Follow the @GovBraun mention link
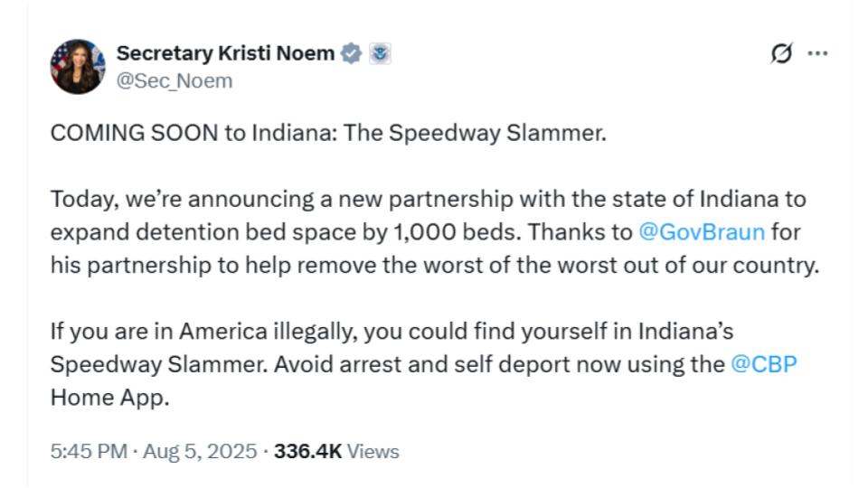 point(702,231)
